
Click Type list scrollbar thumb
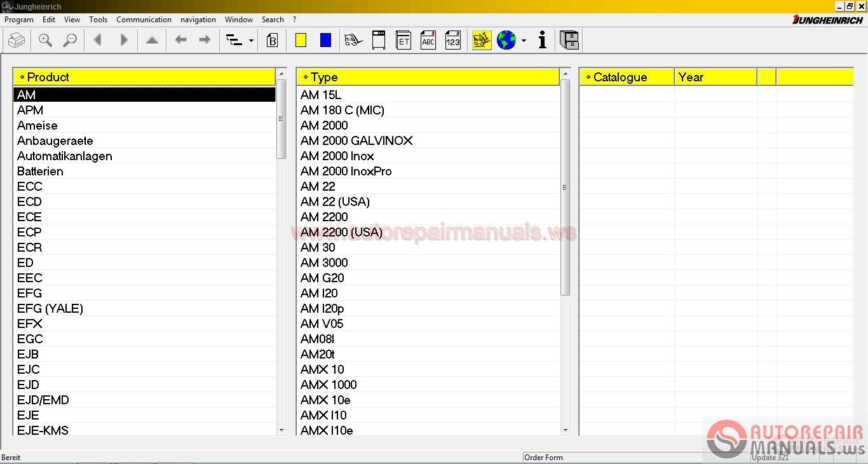(566, 188)
